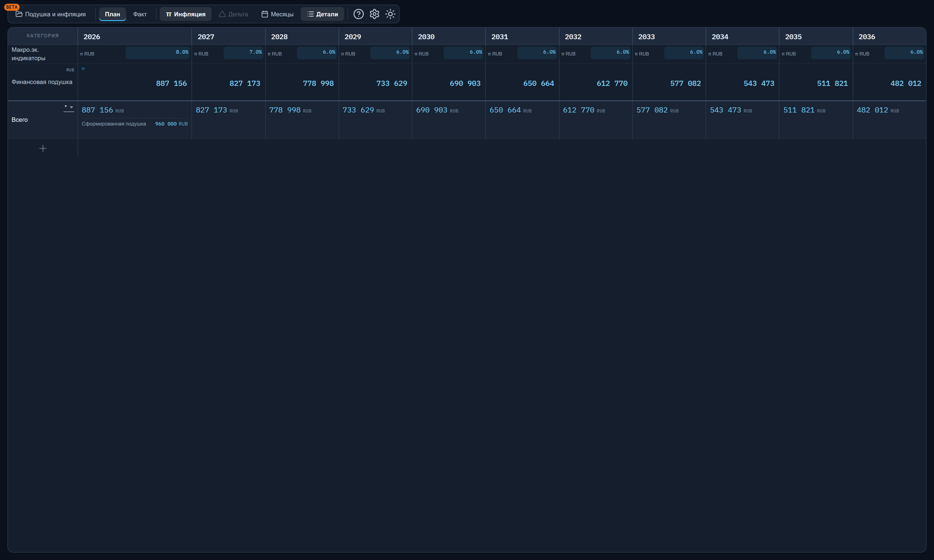The height and width of the screenshot is (560, 934).
Task: Select Финансовая подушка value 612 770
Action: click(x=612, y=83)
